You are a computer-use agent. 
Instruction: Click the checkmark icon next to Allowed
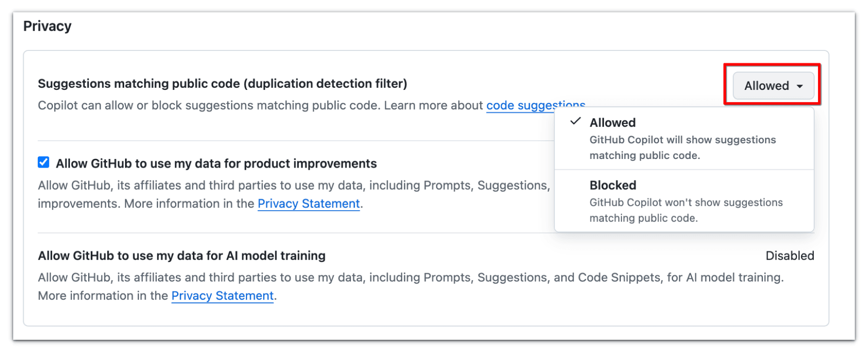point(575,122)
